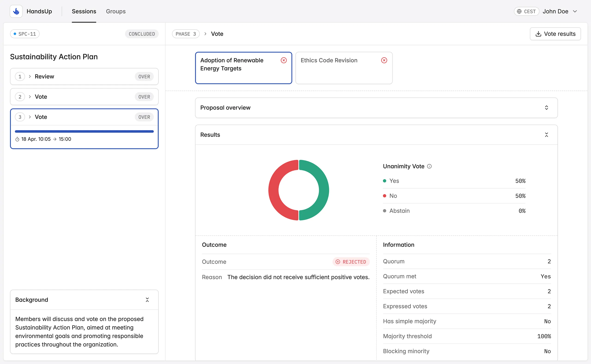Image resolution: width=591 pixels, height=364 pixels.
Task: Expand chevron next to phase 2 Vote
Action: click(30, 97)
